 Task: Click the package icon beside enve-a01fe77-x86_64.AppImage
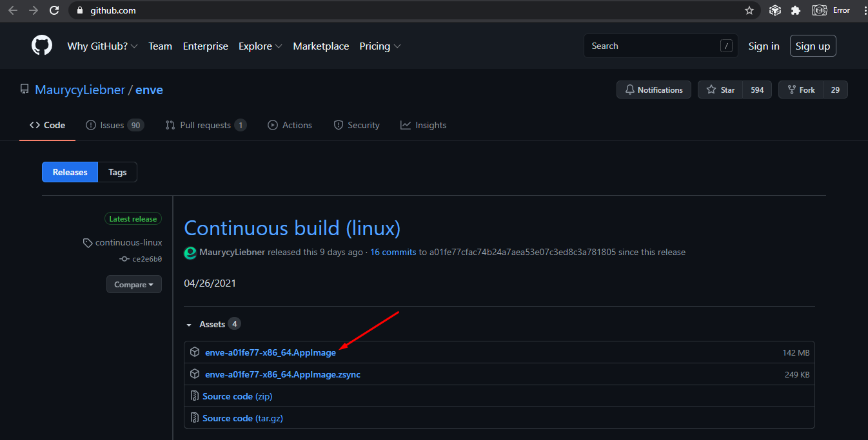tap(195, 352)
